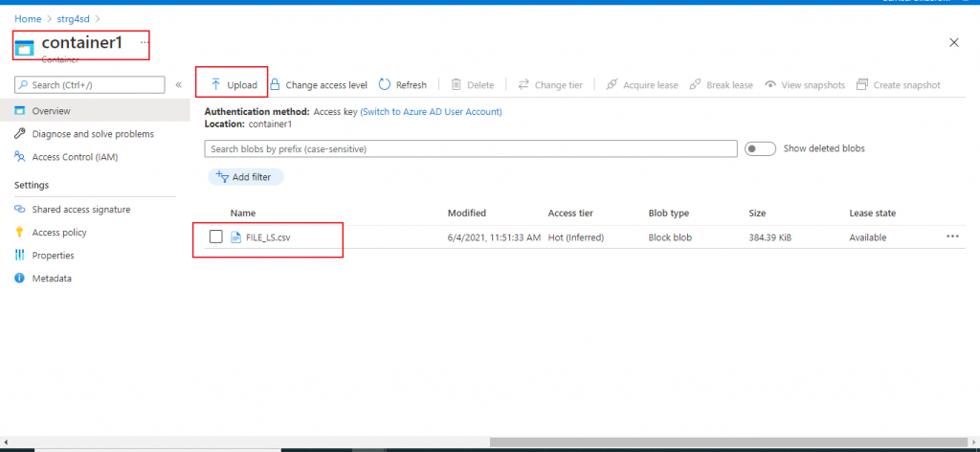Open container1 ellipsis menu
The height and width of the screenshot is (452, 980).
pyautogui.click(x=145, y=42)
